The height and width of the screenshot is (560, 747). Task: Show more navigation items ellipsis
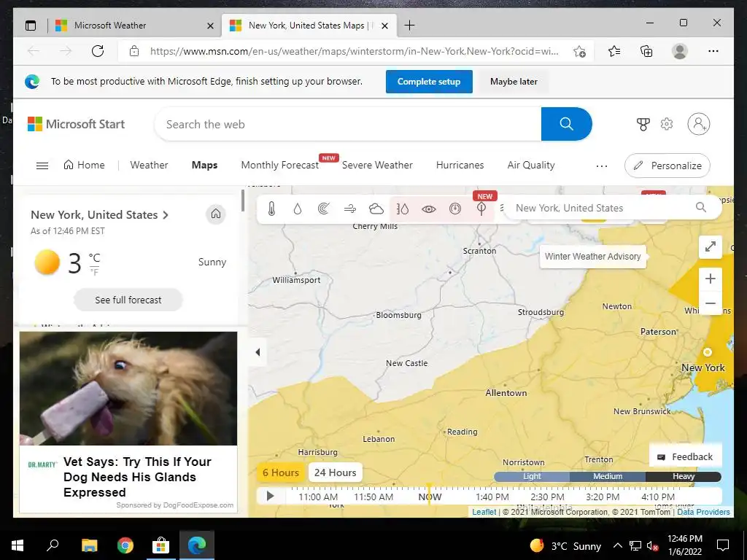pyautogui.click(x=602, y=166)
